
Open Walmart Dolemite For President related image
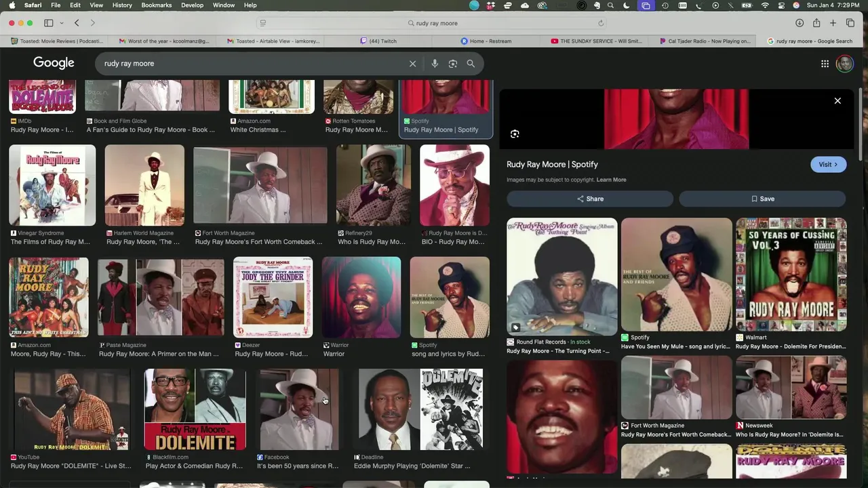click(x=791, y=274)
